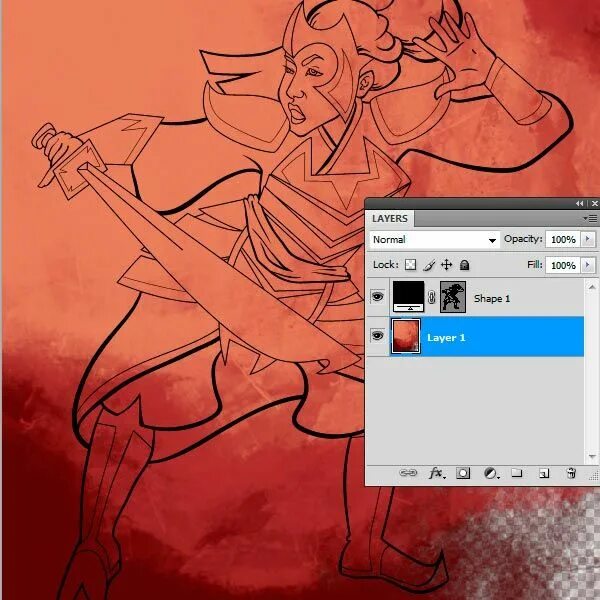Select the Shape 1 layer name
The width and height of the screenshot is (600, 600).
coord(492,298)
